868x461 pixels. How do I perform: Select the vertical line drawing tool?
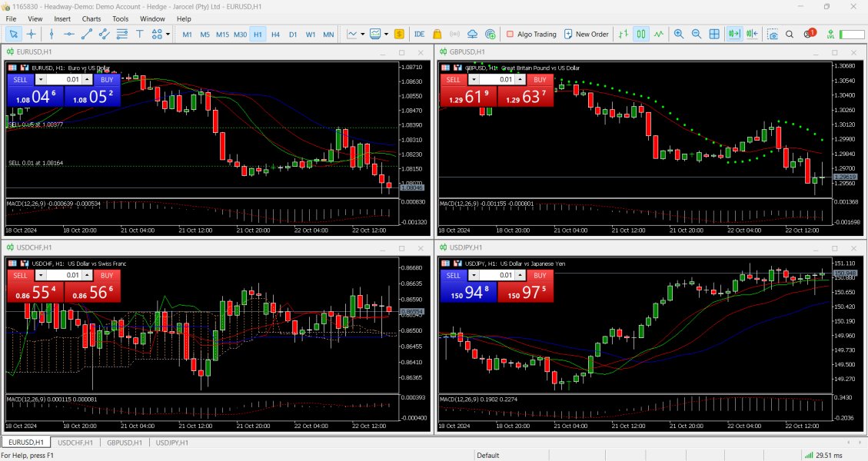(52, 35)
